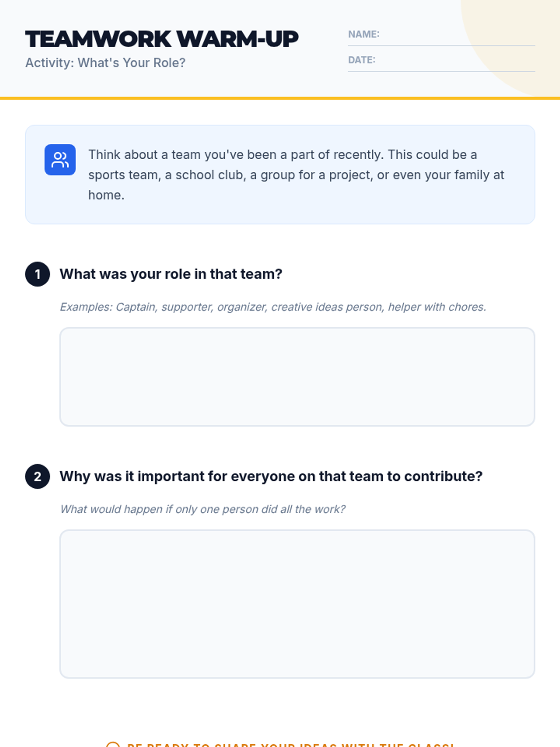Click the 'Be ready to share' footer text
The height and width of the screenshot is (747, 560).
[x=290, y=745]
